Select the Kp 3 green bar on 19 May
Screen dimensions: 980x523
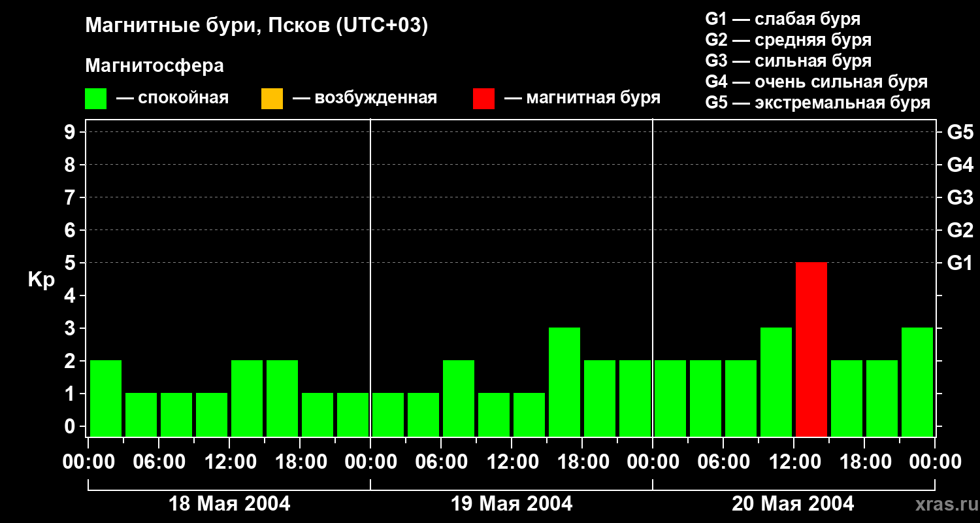tap(564, 382)
